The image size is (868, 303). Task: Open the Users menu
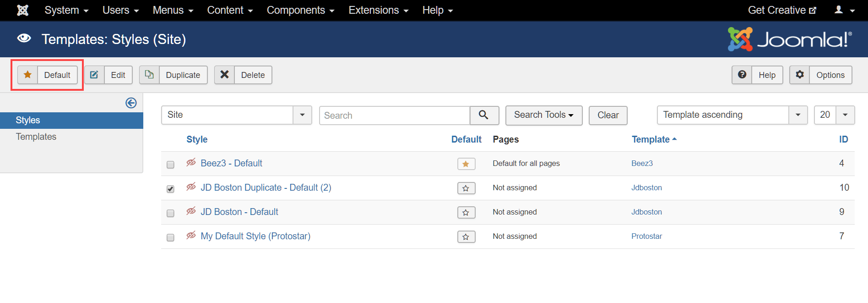pyautogui.click(x=120, y=10)
